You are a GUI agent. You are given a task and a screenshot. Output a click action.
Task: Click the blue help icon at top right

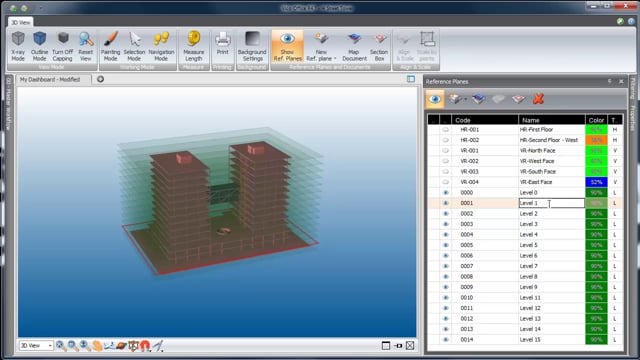coord(631,21)
